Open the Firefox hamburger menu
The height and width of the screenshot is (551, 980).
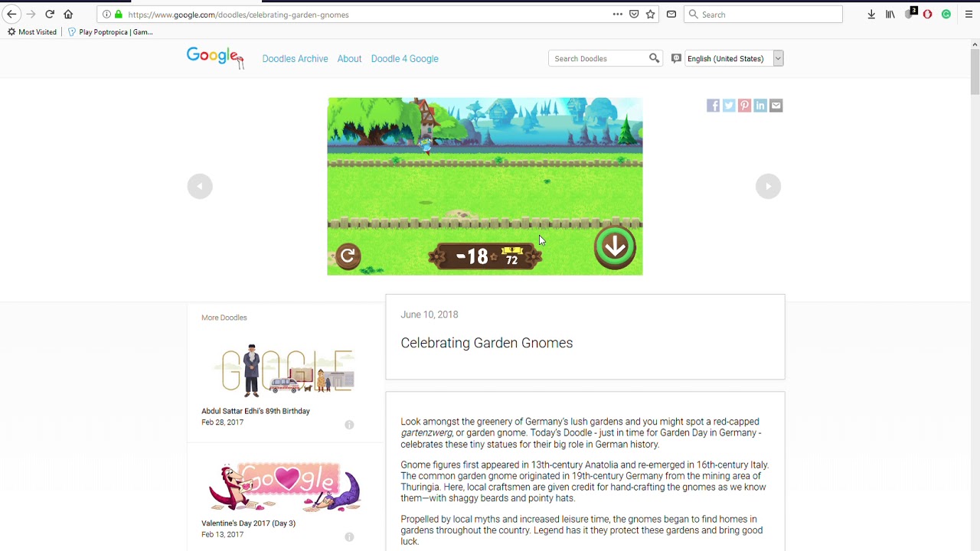tap(969, 15)
